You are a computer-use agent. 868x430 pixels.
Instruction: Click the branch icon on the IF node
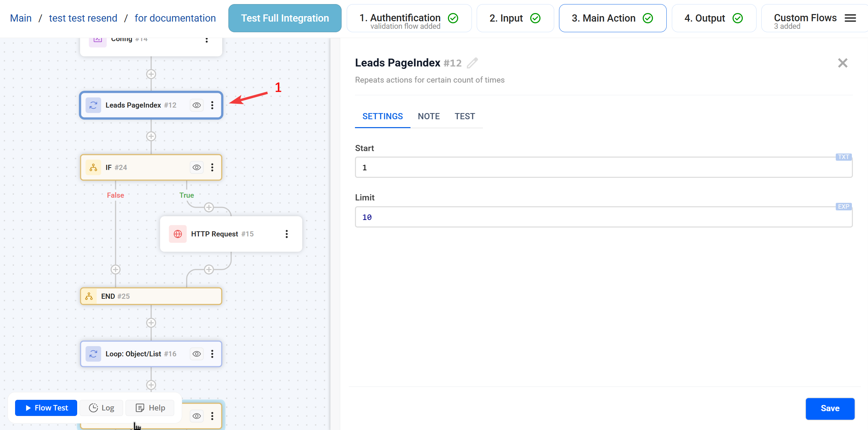(x=93, y=167)
